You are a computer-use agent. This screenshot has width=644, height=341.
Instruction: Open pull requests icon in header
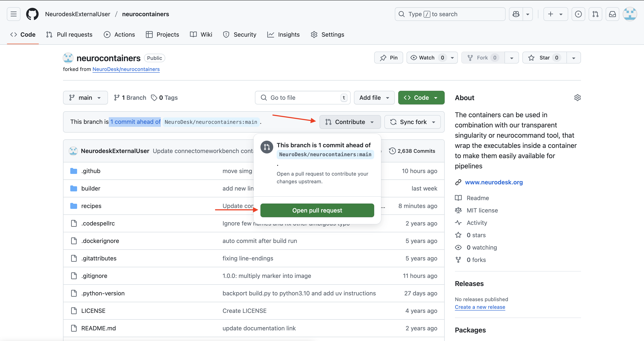point(595,14)
